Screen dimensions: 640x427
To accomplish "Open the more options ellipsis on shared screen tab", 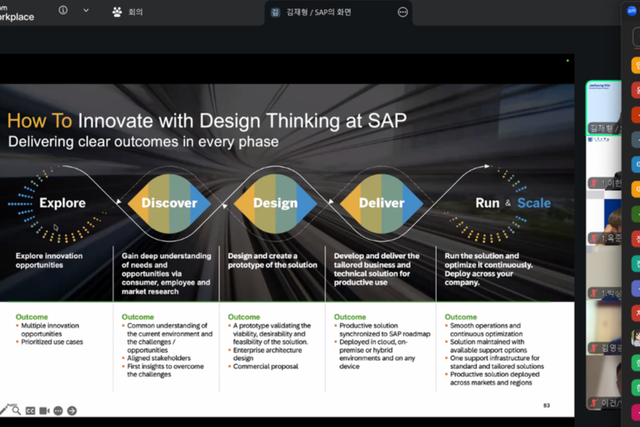I will (x=402, y=12).
